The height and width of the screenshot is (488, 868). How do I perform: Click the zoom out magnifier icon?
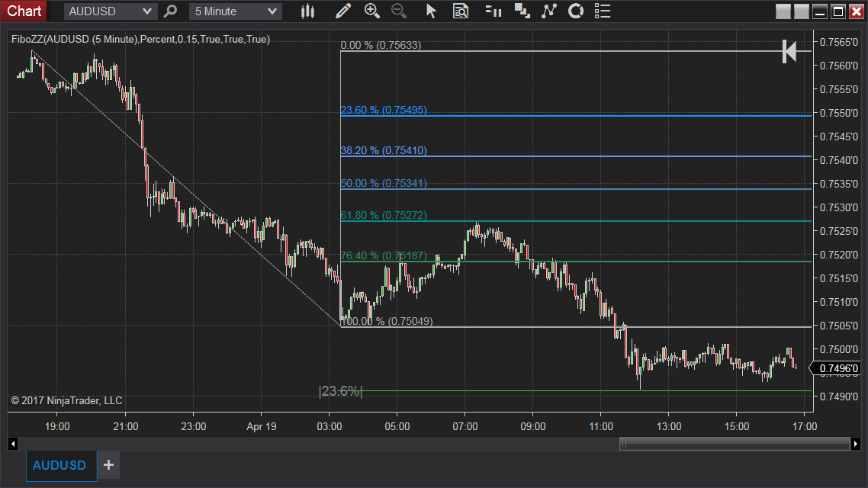tap(399, 11)
